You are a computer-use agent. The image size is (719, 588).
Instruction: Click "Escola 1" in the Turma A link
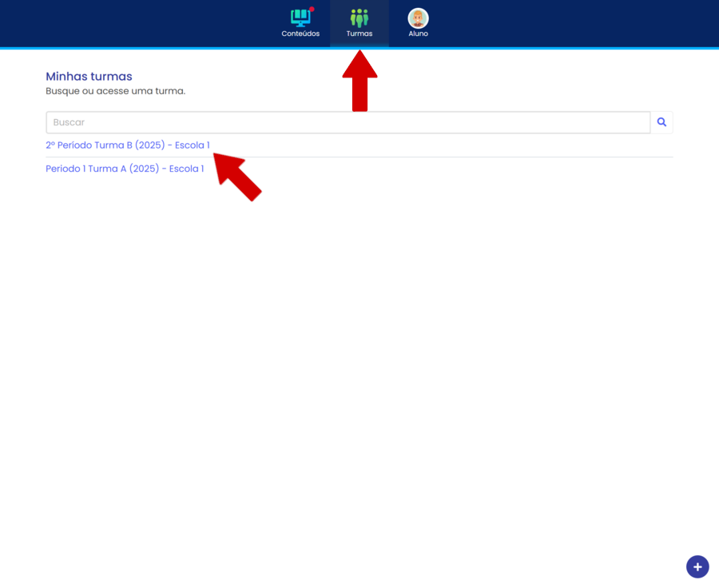(186, 169)
